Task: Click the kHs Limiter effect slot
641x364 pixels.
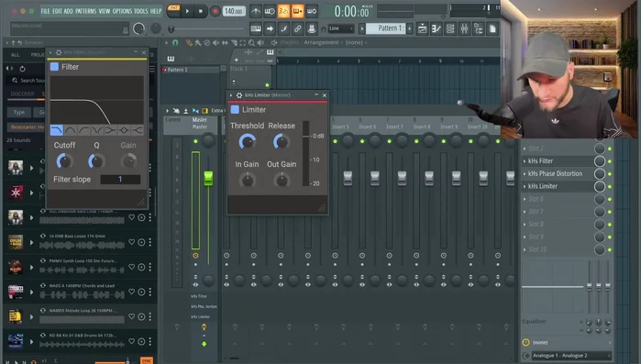Action: pyautogui.click(x=558, y=186)
